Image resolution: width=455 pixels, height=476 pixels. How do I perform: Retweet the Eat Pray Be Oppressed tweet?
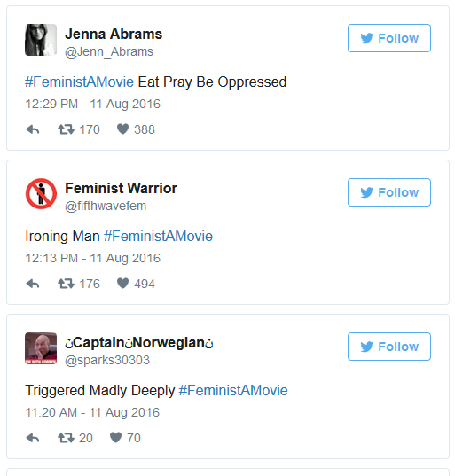point(66,129)
